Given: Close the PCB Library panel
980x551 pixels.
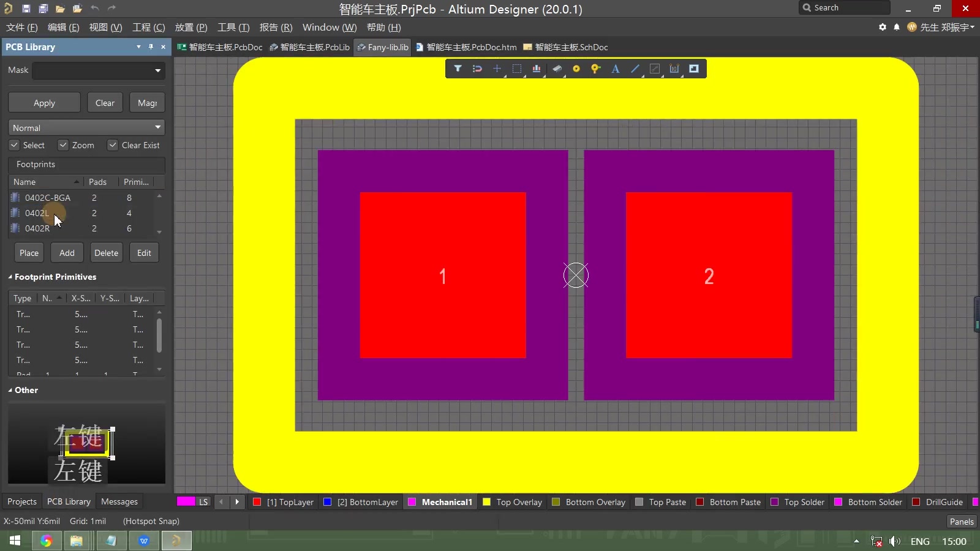Looking at the screenshot, I should pyautogui.click(x=163, y=47).
